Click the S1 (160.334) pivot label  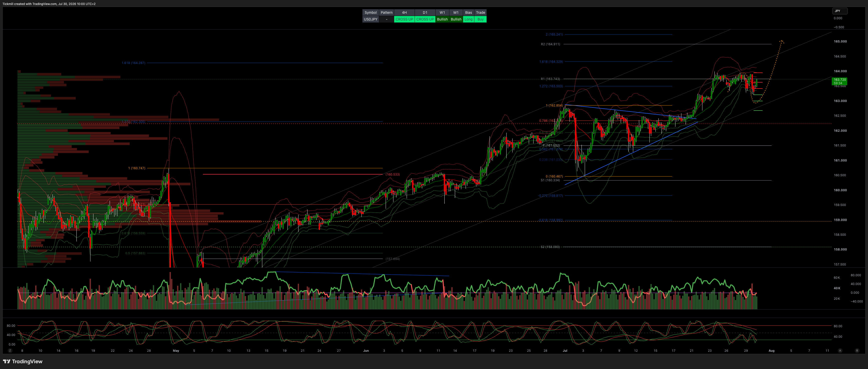550,180
